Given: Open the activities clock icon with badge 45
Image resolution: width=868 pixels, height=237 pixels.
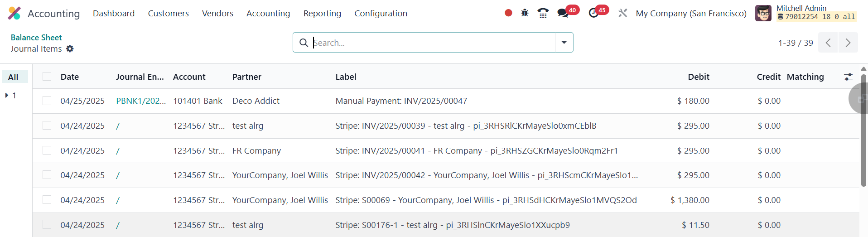Looking at the screenshot, I should point(593,13).
